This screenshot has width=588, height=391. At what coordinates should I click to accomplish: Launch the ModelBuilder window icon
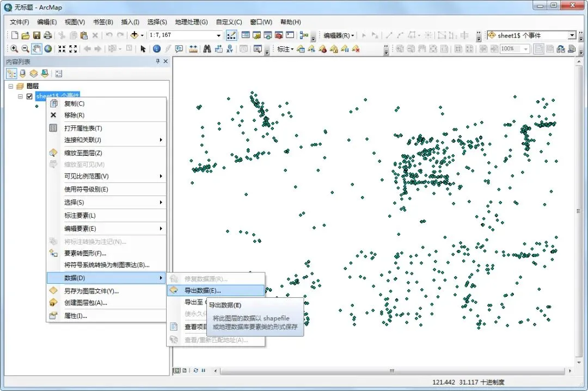click(x=304, y=35)
